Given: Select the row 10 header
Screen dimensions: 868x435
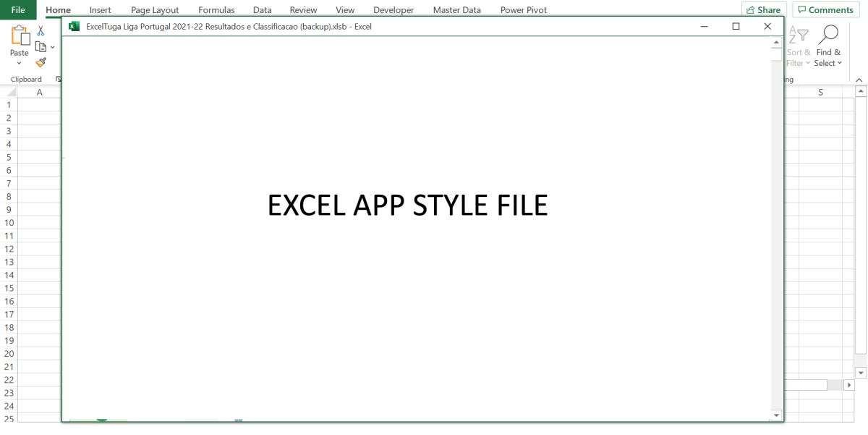Looking at the screenshot, I should (9, 223).
